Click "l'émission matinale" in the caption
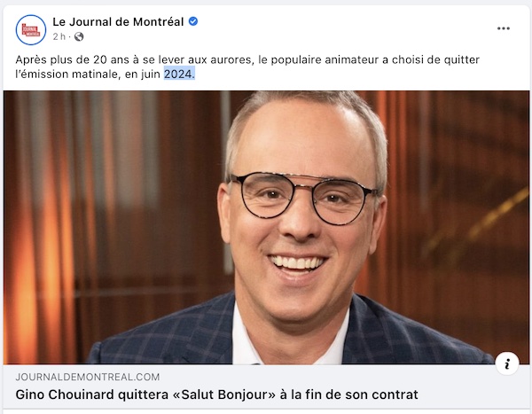The width and height of the screenshot is (532, 414). 66,74
